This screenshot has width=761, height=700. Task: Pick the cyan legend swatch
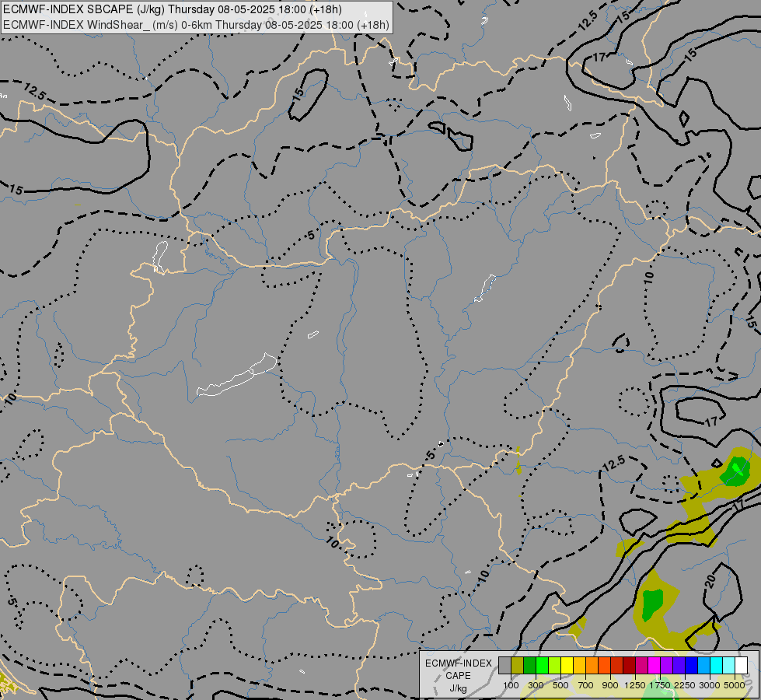point(717,665)
